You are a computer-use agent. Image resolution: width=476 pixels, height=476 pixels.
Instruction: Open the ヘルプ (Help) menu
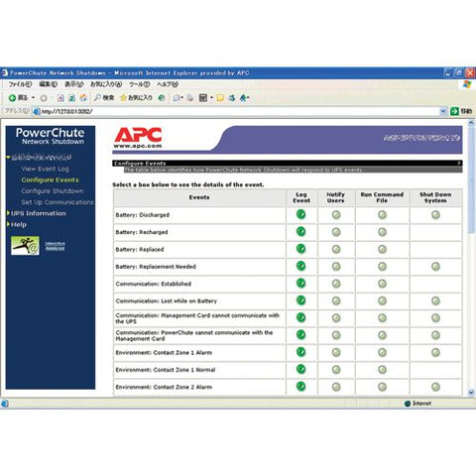point(168,84)
